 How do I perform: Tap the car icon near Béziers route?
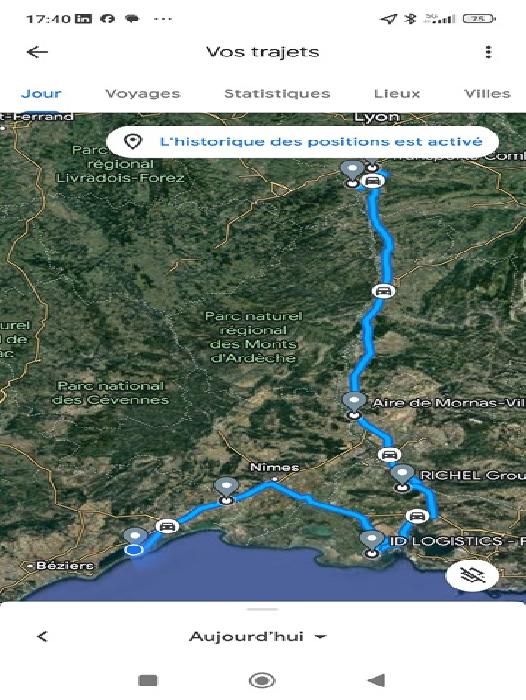tap(167, 526)
